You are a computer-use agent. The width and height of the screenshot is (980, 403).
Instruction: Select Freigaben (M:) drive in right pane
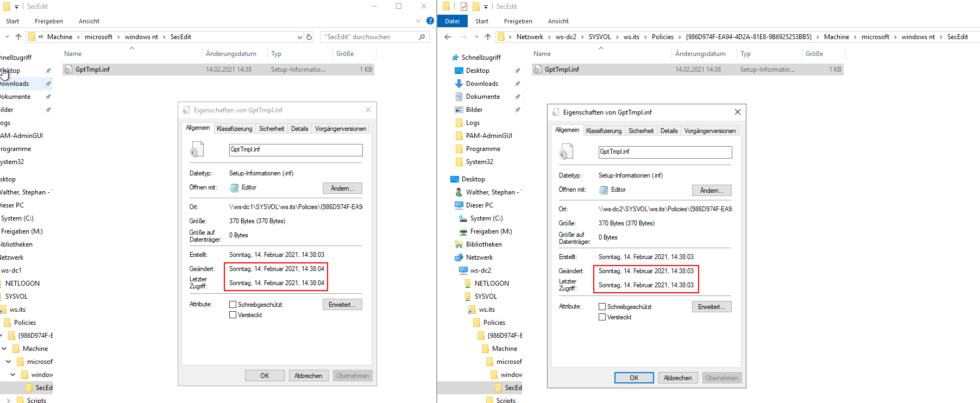[491, 231]
